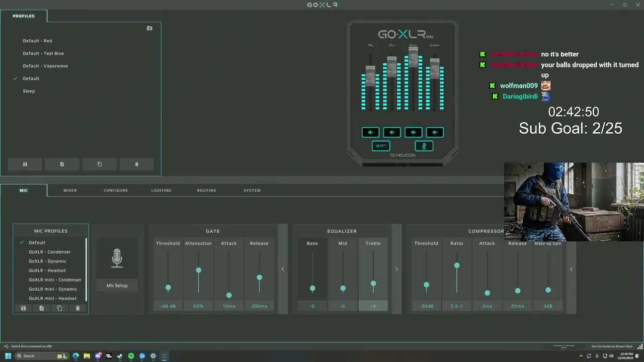The height and width of the screenshot is (362, 644).
Task: Click the Mic Setup microphone icon
Action: 117,258
